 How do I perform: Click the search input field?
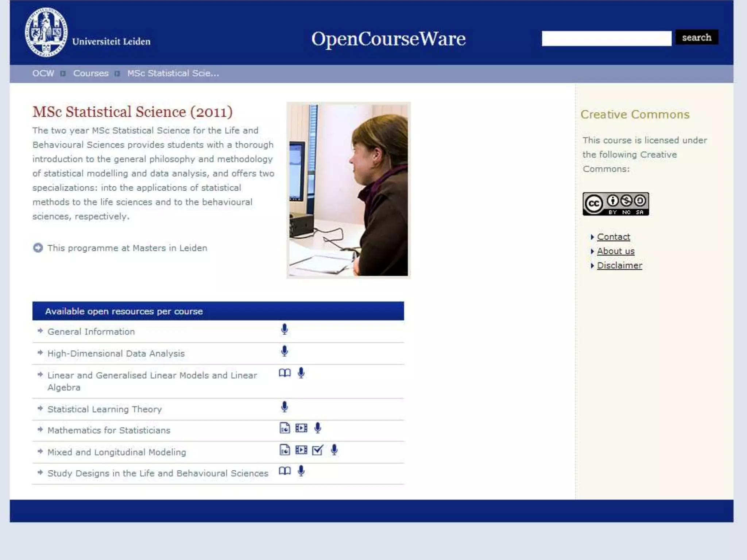[x=606, y=38]
